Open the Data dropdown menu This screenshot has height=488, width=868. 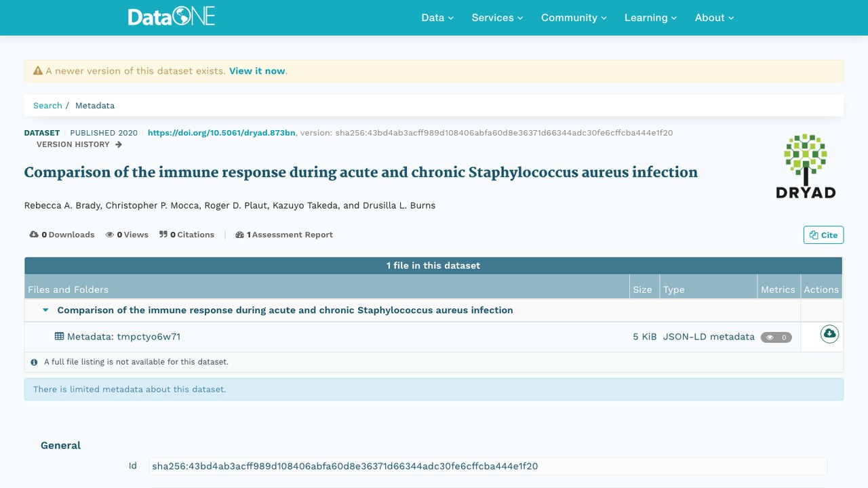coord(437,18)
